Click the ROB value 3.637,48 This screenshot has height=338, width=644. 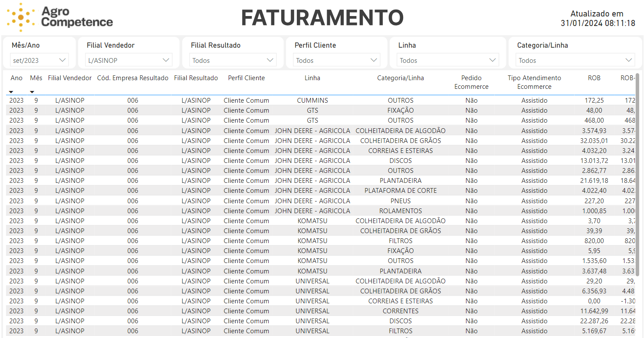594,271
